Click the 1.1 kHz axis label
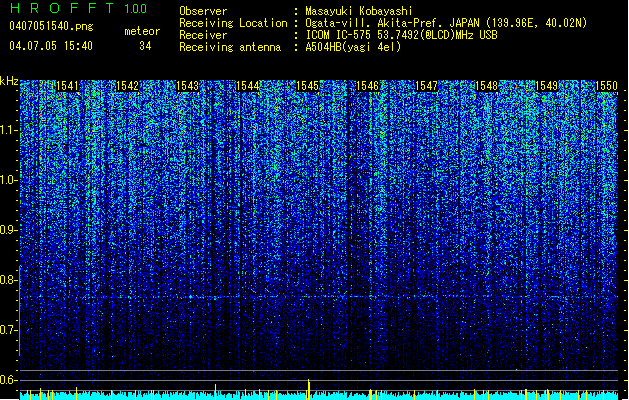Image resolution: width=629 pixels, height=400 pixels. pos(9,131)
